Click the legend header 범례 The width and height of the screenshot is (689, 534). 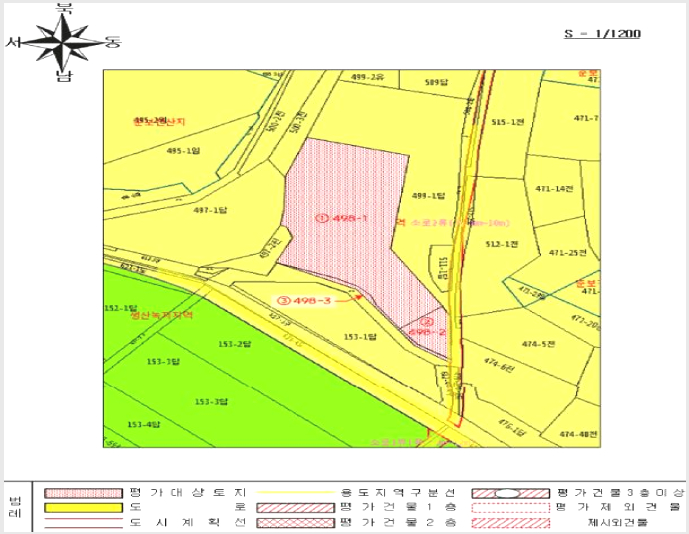click(15, 507)
